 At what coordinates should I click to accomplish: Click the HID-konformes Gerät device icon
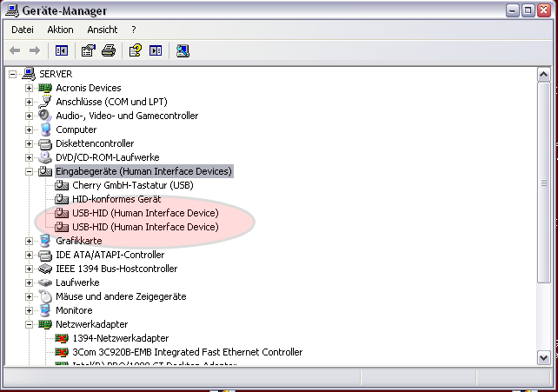pyautogui.click(x=62, y=199)
